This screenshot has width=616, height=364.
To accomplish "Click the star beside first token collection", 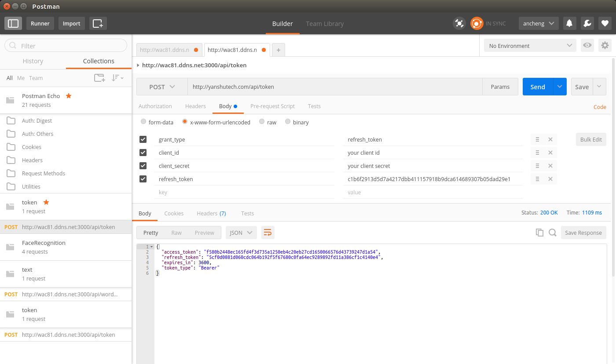I will (46, 202).
